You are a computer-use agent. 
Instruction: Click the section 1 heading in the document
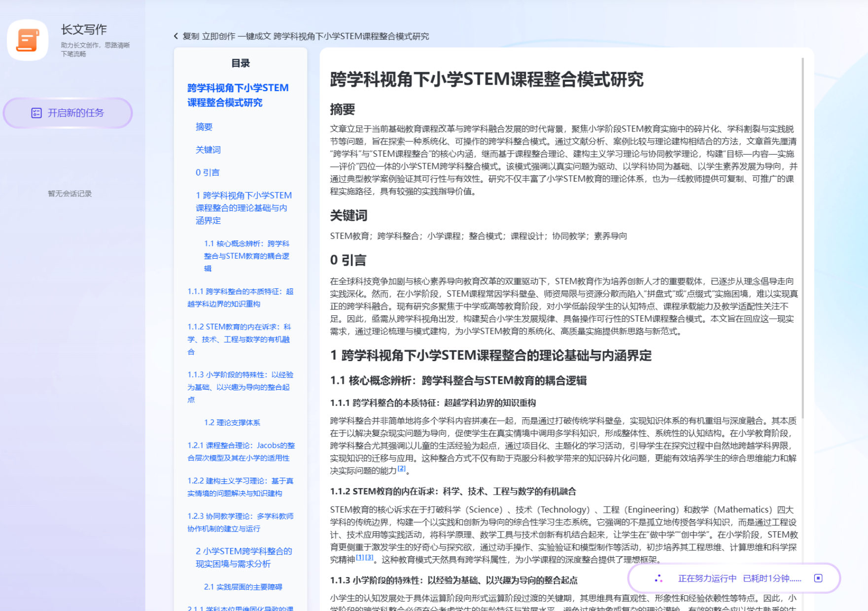(x=491, y=355)
